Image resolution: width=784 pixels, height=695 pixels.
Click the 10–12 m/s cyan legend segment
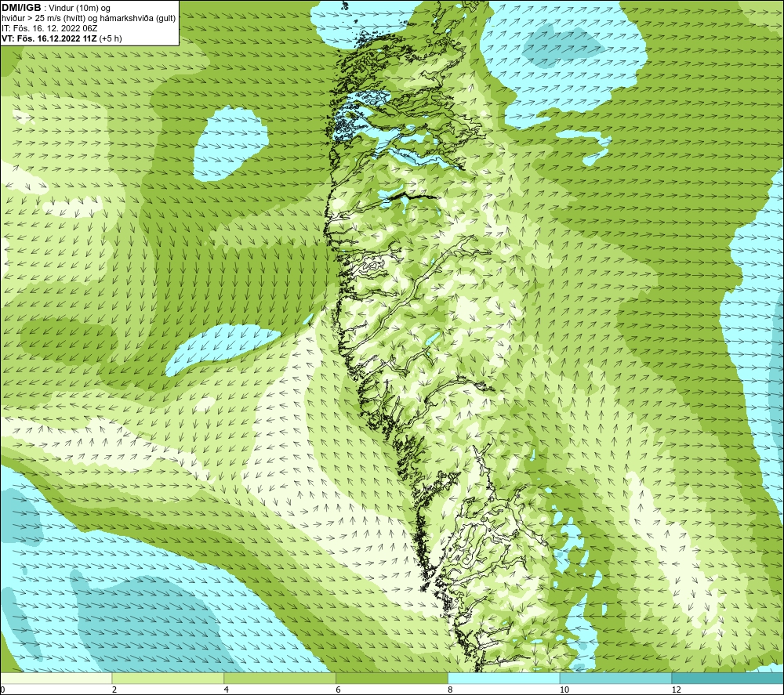616,679
